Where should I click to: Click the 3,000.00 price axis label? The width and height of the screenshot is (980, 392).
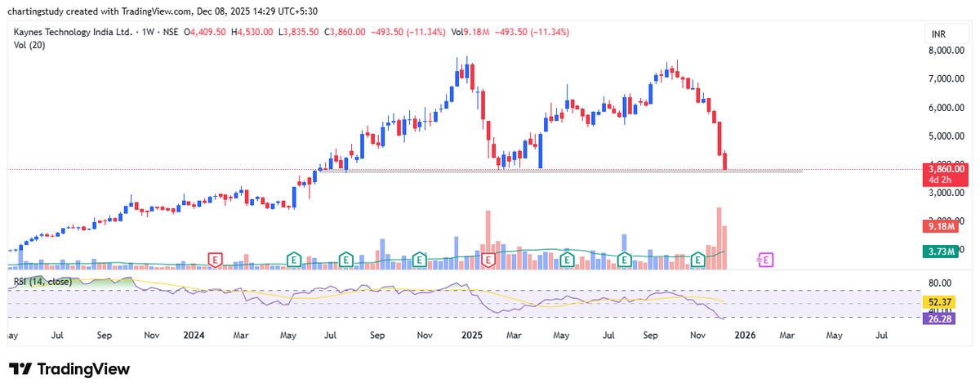[946, 194]
